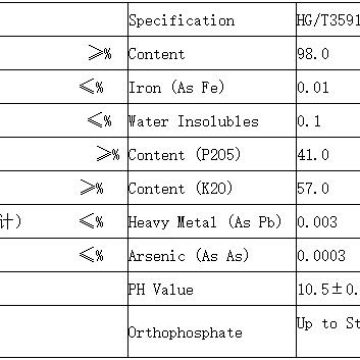Screen dimensions: 360x360
Task: Select the 0.0003 arsenic value
Action: pos(328,255)
